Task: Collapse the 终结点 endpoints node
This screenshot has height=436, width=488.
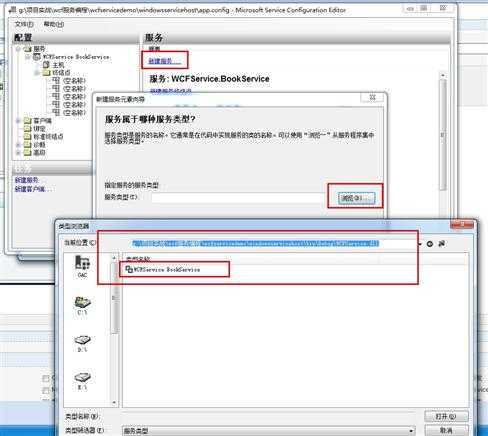Action: pyautogui.click(x=37, y=72)
